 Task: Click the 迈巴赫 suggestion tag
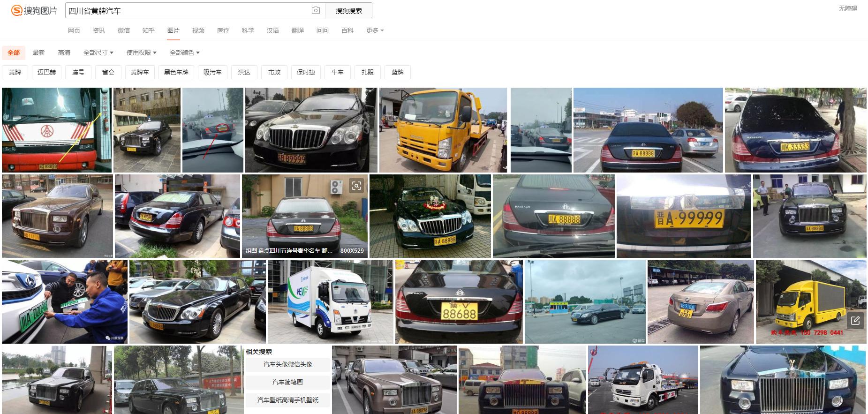tap(46, 72)
